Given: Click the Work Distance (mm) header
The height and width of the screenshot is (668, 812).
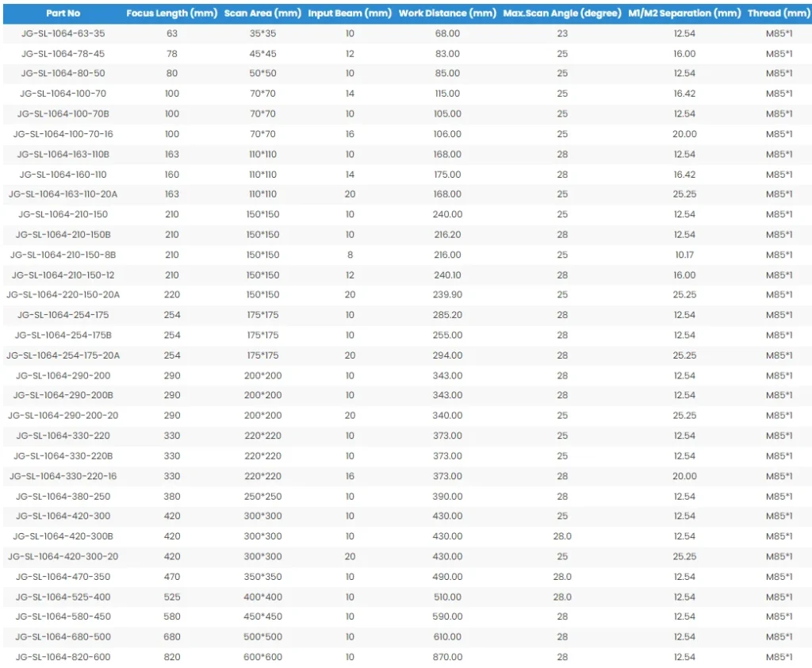Looking at the screenshot, I should coord(447,13).
